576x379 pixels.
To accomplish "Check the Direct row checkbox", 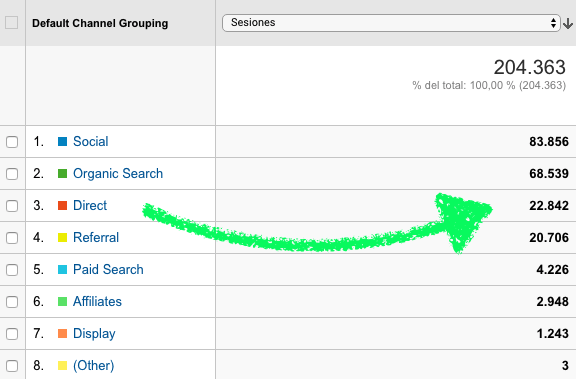I will point(12,206).
